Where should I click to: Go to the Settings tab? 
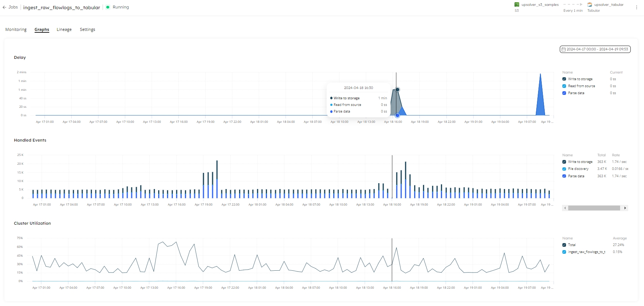pos(87,29)
